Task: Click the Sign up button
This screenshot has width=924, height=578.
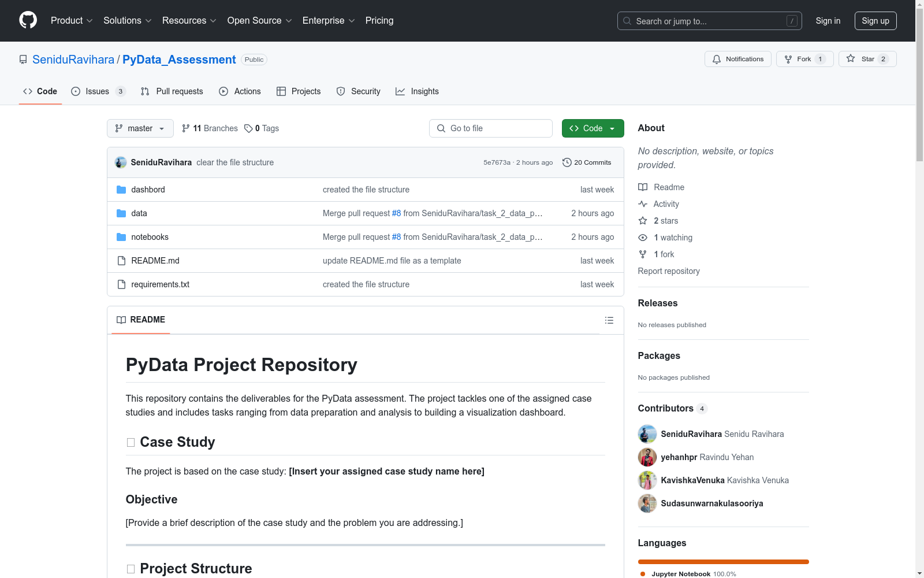Action: click(875, 21)
